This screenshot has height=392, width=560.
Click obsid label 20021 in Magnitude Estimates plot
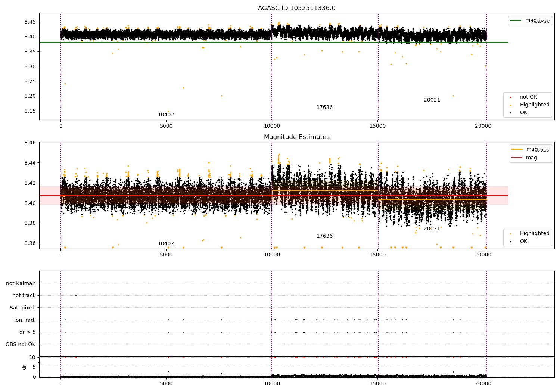[432, 229]
